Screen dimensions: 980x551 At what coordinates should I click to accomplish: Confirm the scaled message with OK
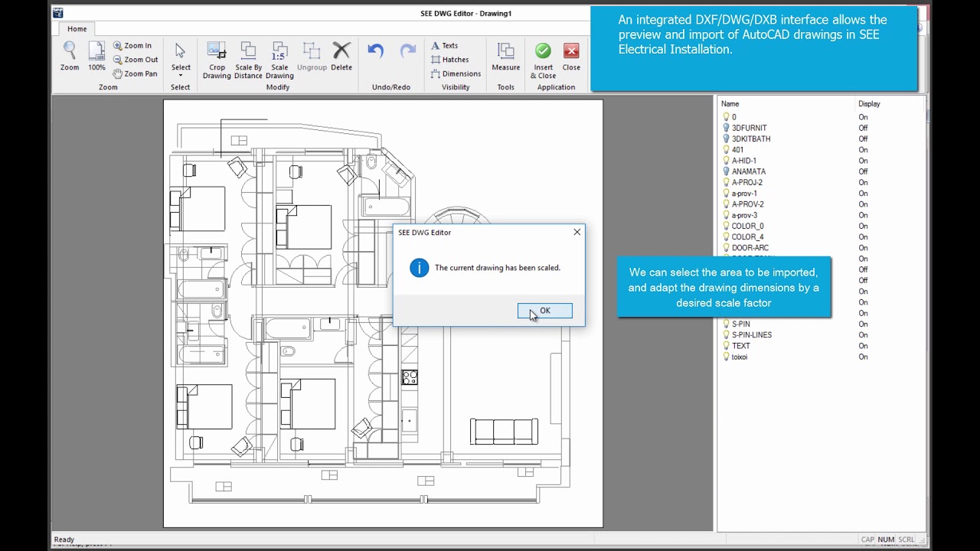coord(544,311)
